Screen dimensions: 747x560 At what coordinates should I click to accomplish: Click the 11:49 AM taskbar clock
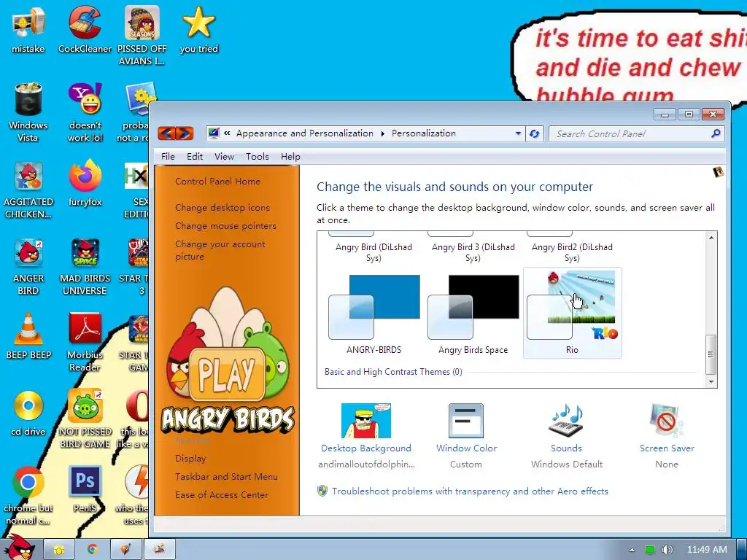point(707,550)
